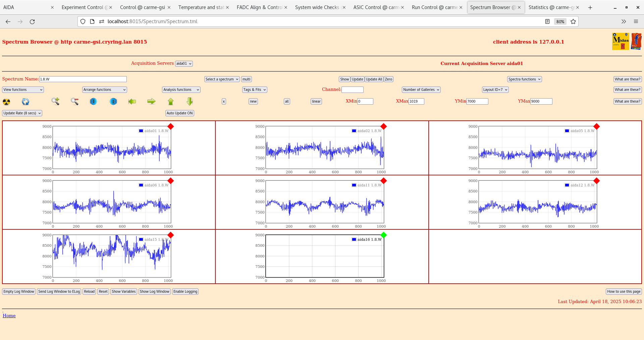The image size is (644, 340).
Task: Click the Tcl feather logo icon
Action: [x=636, y=41]
